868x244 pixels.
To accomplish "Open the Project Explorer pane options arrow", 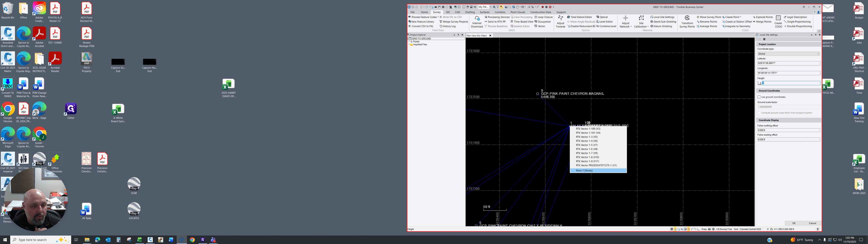I will coord(454,35).
